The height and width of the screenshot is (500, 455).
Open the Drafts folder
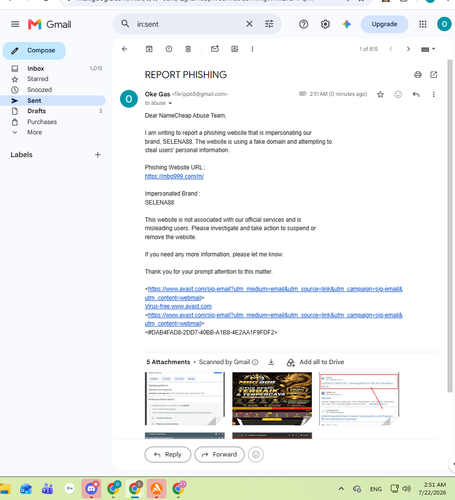pyautogui.click(x=53, y=111)
